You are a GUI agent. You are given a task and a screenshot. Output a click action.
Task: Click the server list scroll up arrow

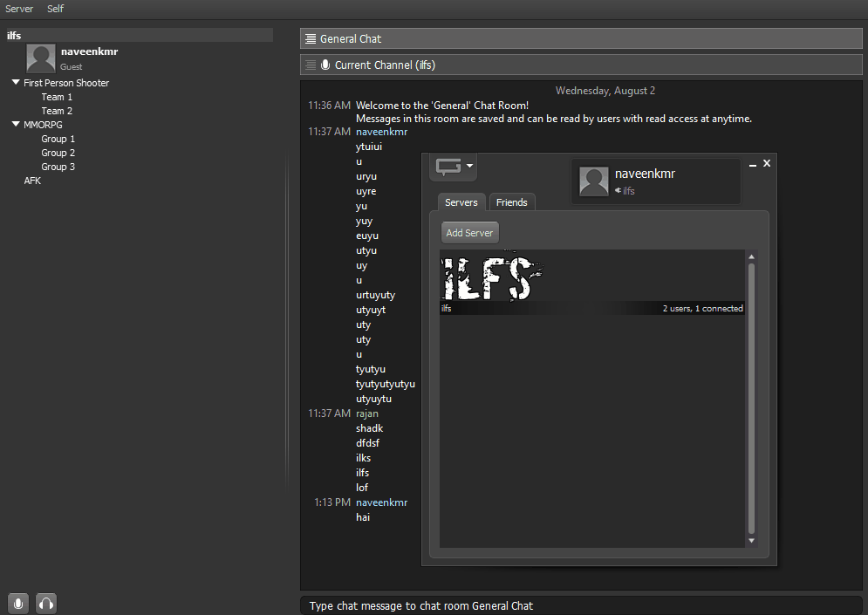pyautogui.click(x=751, y=256)
